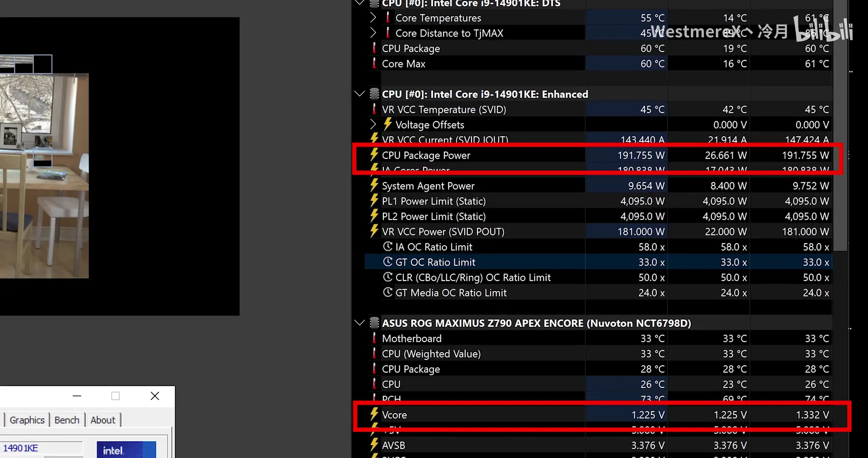Click the lightning icon beside Vcore
Image resolution: width=868 pixels, height=458 pixels.
[374, 414]
